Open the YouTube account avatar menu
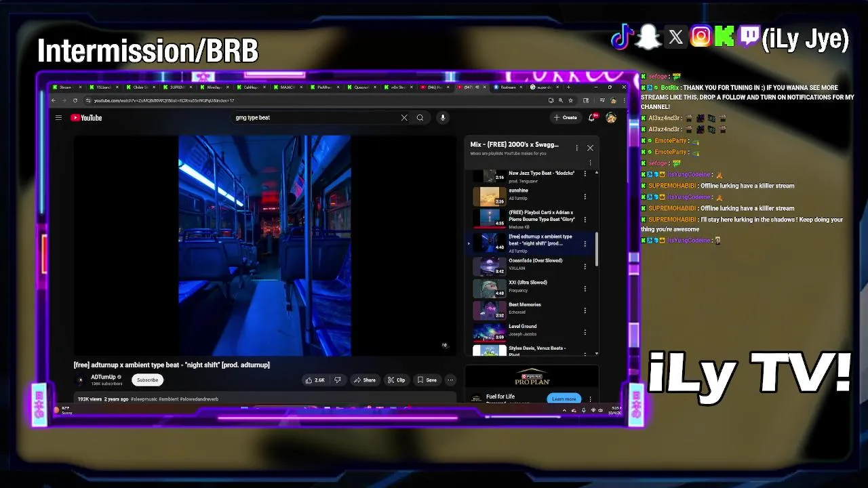This screenshot has width=868, height=488. click(x=611, y=118)
